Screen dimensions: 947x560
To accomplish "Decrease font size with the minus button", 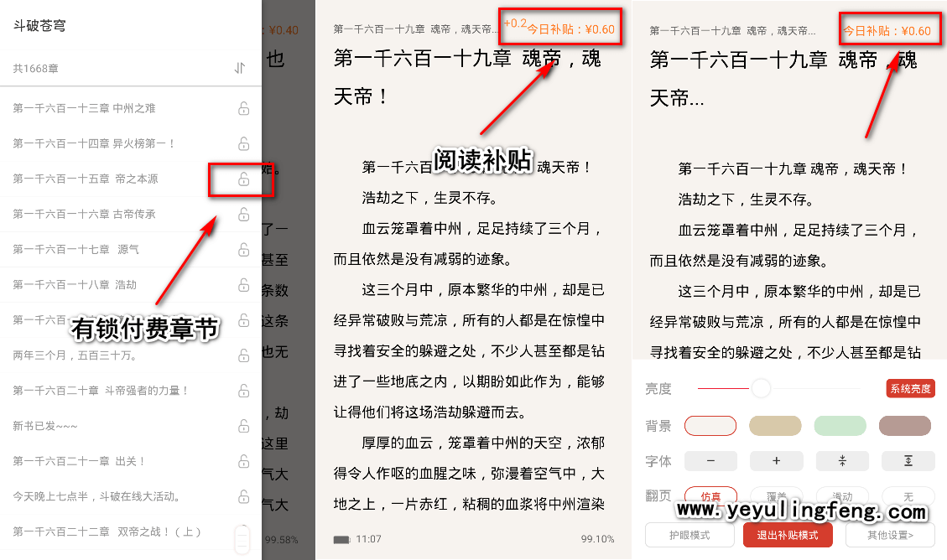I will pos(710,461).
